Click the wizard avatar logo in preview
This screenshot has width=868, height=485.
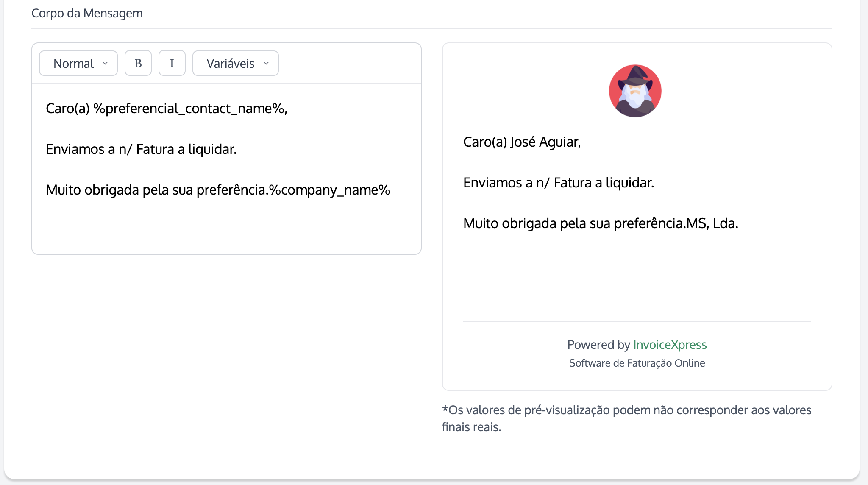coord(635,91)
